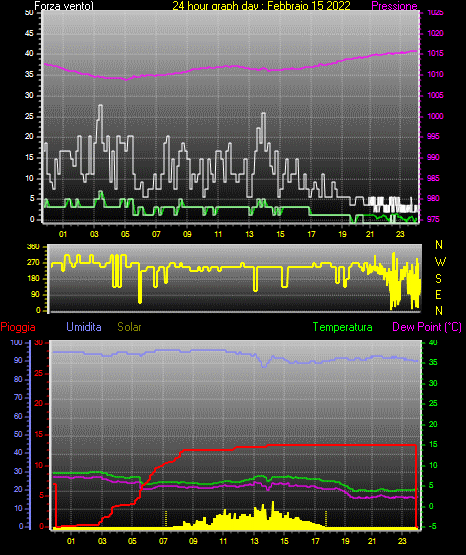Click the magenta 'Pressione' label

pos(394,6)
